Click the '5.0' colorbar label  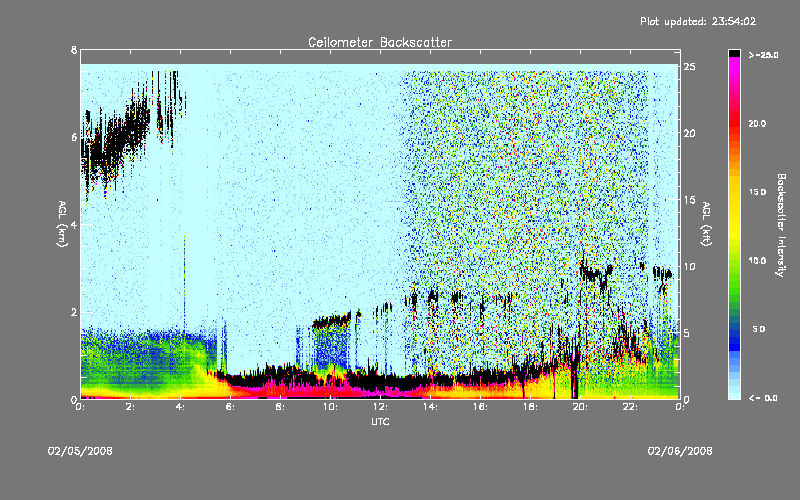[759, 329]
